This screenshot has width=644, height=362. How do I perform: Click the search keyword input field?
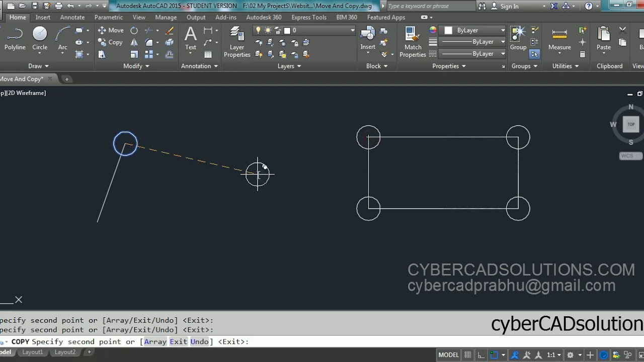click(x=431, y=6)
